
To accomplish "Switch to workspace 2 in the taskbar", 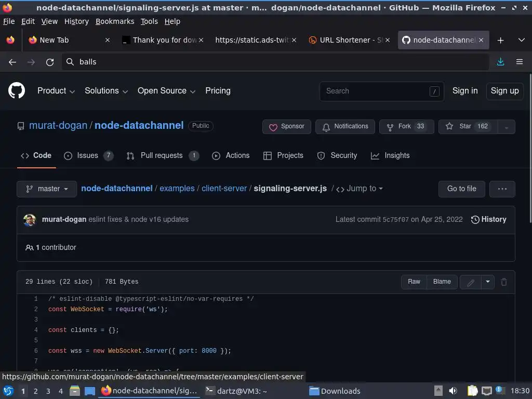I will coord(36,391).
